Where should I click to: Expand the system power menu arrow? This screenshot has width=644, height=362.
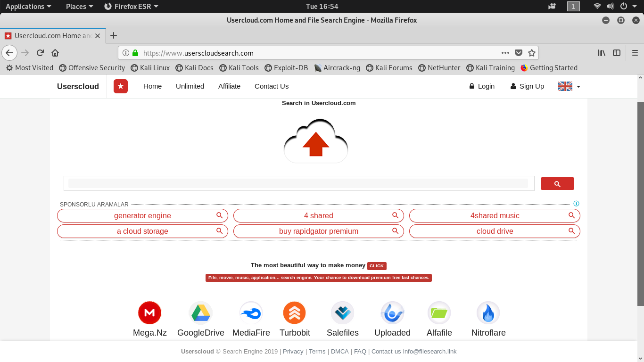point(635,6)
